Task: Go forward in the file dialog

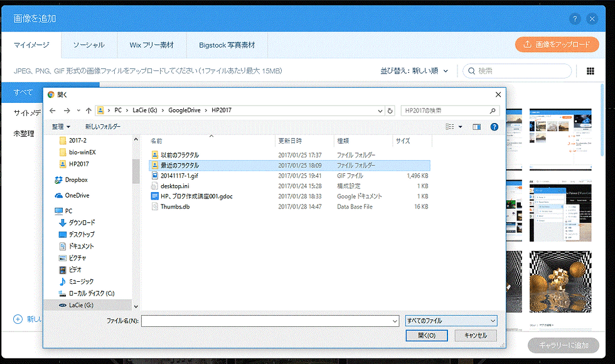Action: [67, 110]
